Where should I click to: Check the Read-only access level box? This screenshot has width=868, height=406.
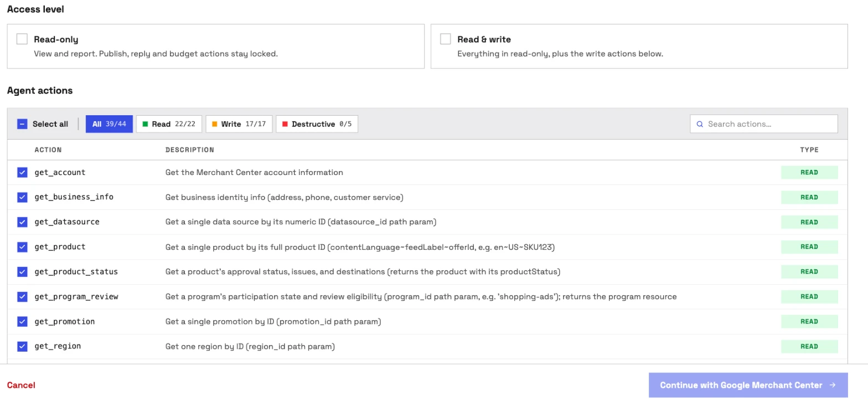22,39
